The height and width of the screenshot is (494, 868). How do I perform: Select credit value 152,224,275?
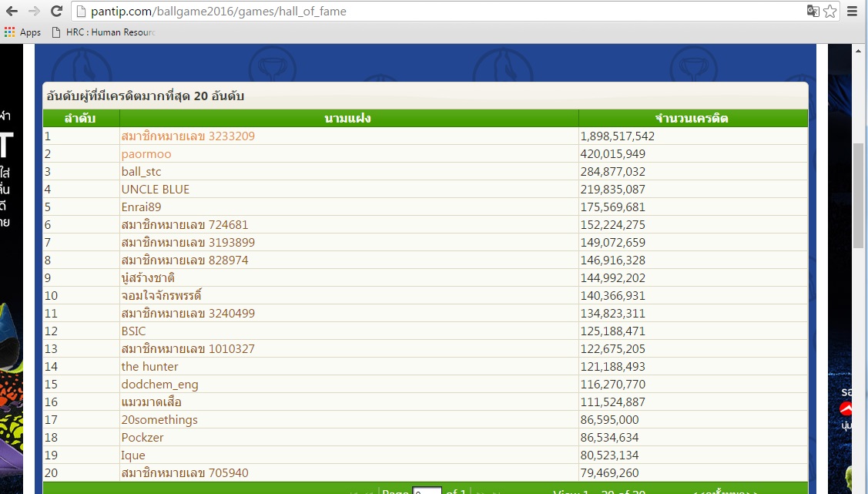click(x=613, y=225)
